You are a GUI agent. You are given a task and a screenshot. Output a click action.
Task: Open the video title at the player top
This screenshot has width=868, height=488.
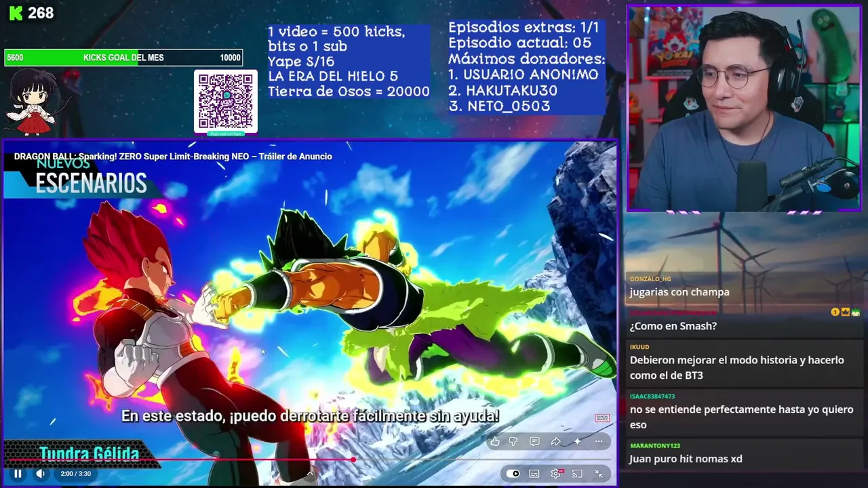(173, 157)
